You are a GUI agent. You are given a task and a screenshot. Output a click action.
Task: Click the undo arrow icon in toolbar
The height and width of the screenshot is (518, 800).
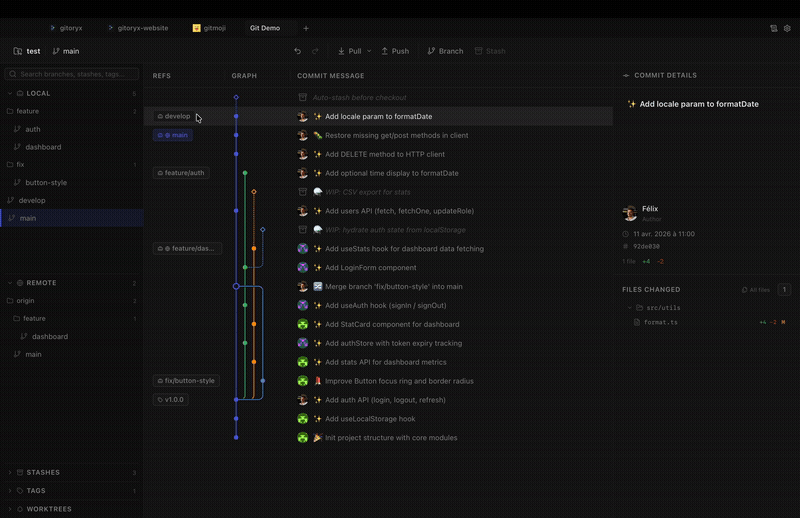pyautogui.click(x=297, y=51)
